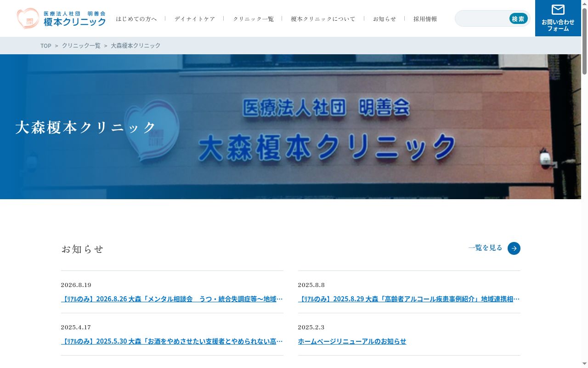The width and height of the screenshot is (588, 368).
Task: Focus the site search input field
Action: (482, 18)
